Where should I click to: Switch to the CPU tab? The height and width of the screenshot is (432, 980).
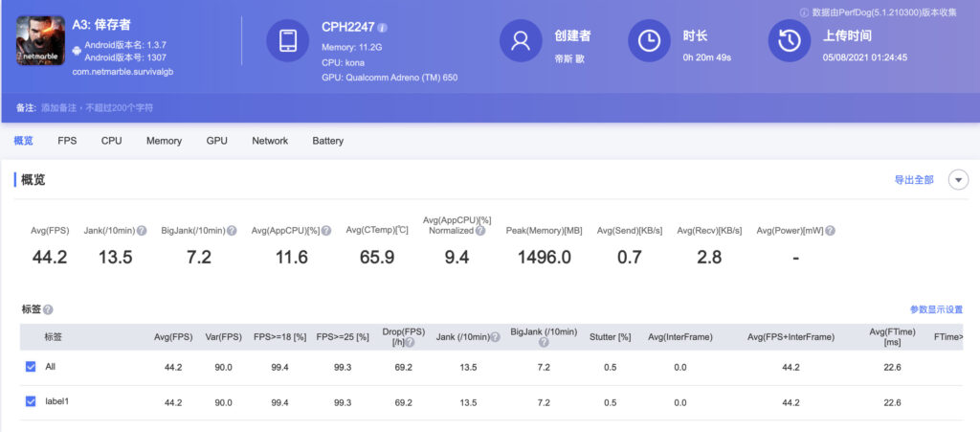coord(111,141)
